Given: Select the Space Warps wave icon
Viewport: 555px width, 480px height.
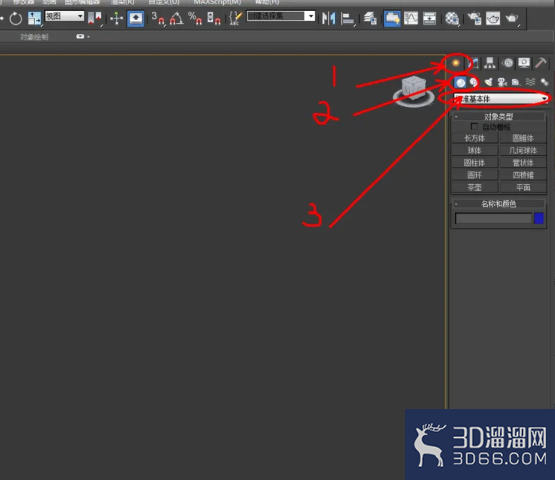Looking at the screenshot, I should (530, 82).
